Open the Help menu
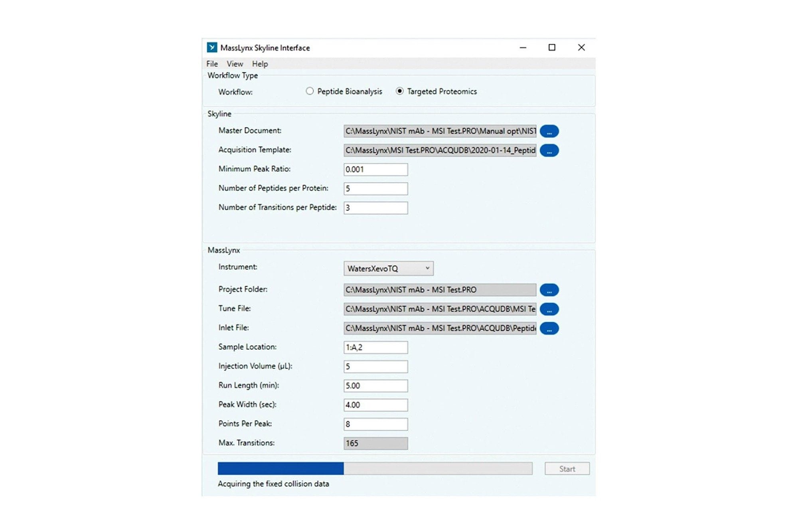Image resolution: width=798 pixels, height=532 pixels. pyautogui.click(x=260, y=64)
